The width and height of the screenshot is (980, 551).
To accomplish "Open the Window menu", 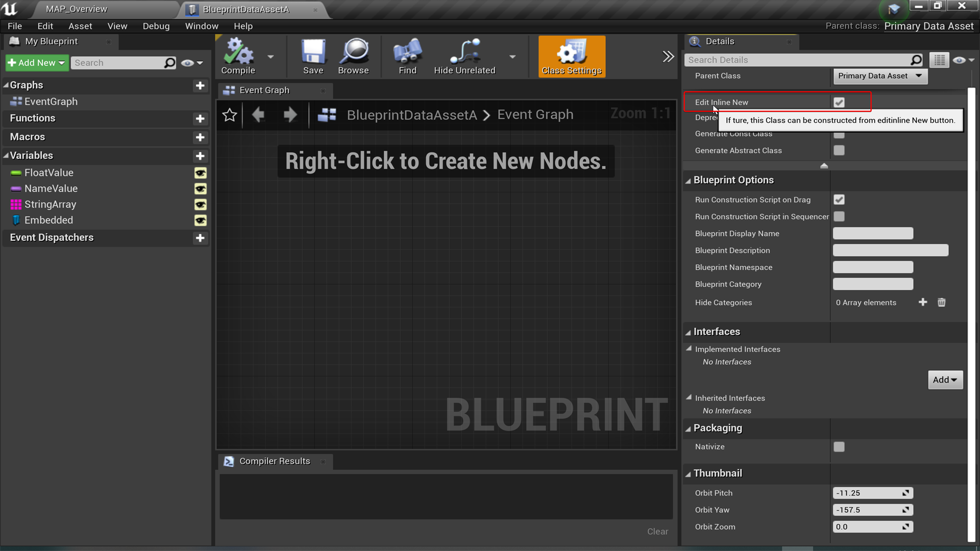I will point(201,26).
